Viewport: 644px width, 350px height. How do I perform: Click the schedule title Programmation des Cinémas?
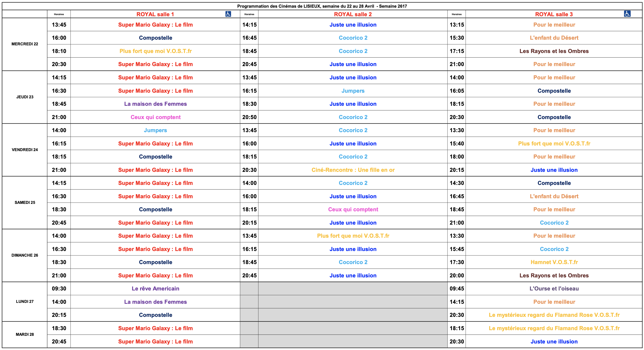322,6
